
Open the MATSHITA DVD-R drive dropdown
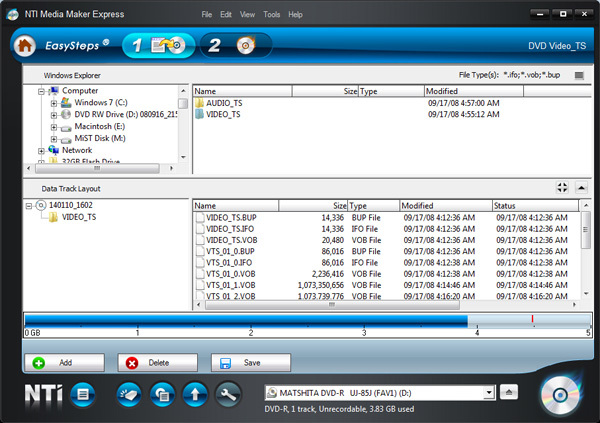tap(488, 393)
